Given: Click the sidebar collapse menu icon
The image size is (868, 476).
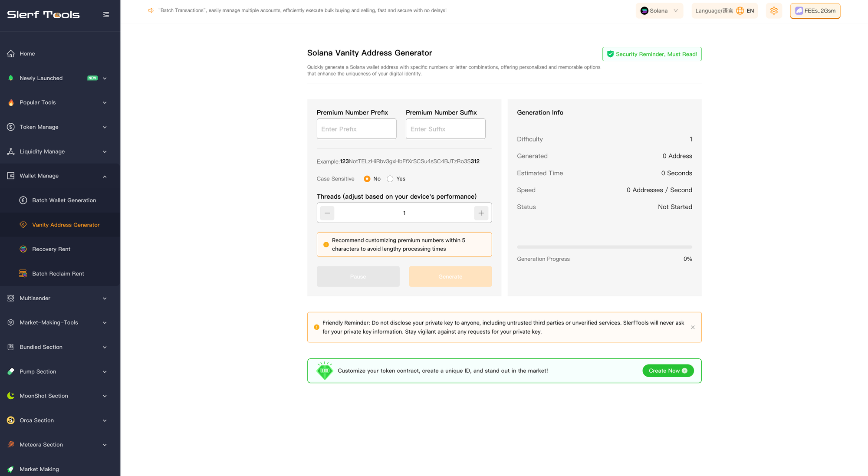Looking at the screenshot, I should click(106, 15).
